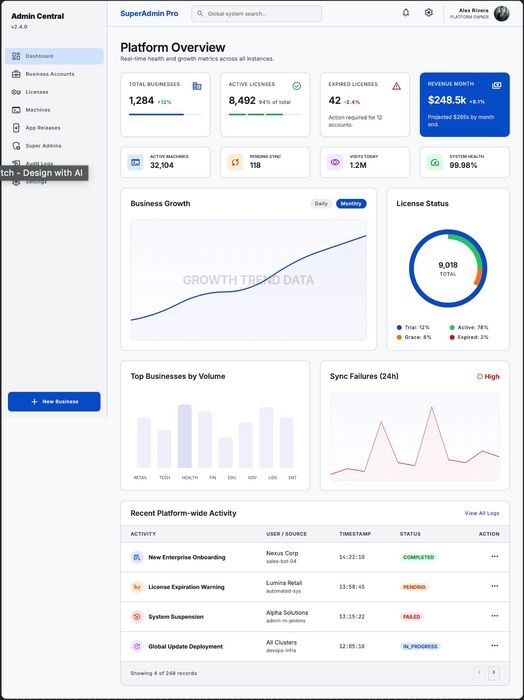524x700 pixels.
Task: Open the settings gear in header
Action: 428,12
